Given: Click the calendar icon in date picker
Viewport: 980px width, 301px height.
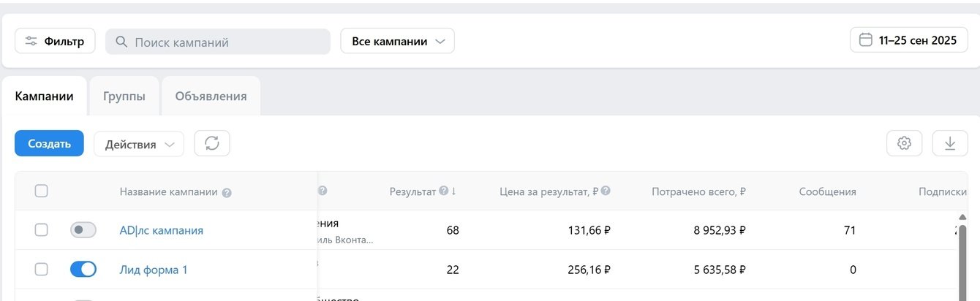Looking at the screenshot, I should pos(866,40).
